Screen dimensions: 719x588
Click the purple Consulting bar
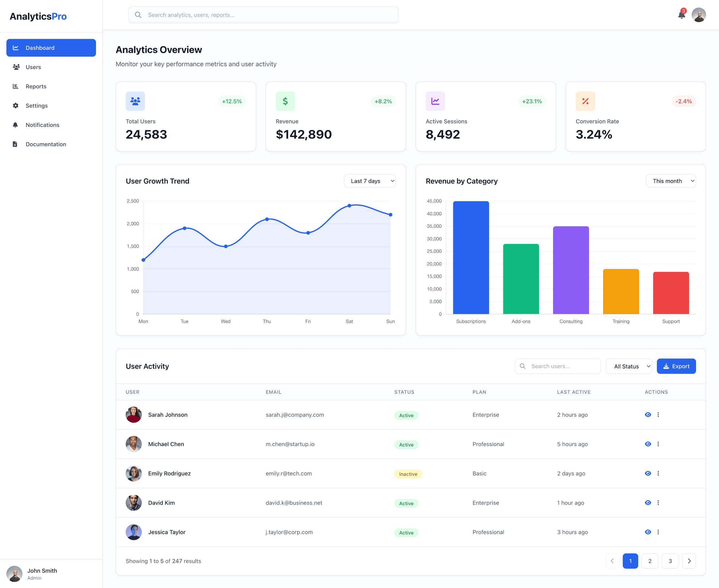(x=571, y=270)
